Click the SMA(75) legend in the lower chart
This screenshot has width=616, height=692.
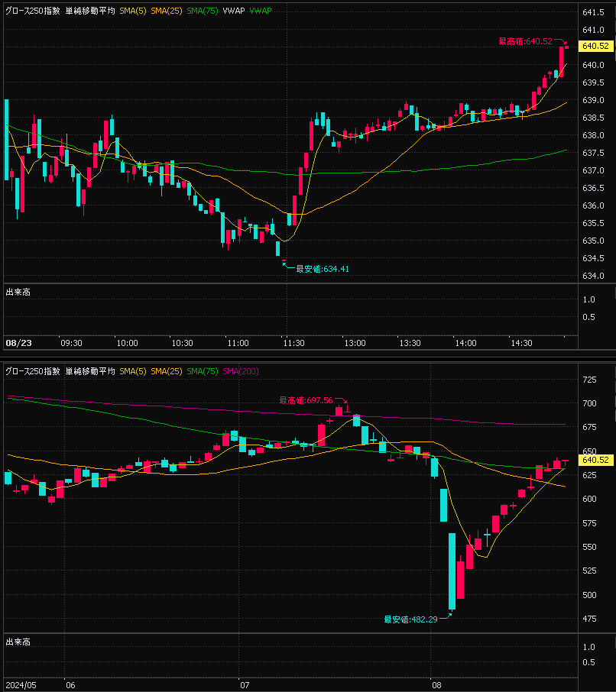coord(203,372)
